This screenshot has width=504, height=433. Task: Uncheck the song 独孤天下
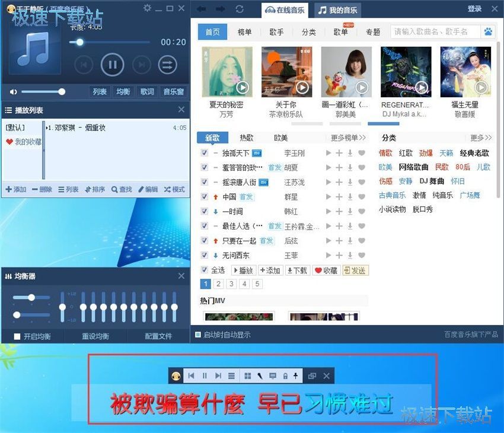pos(205,152)
